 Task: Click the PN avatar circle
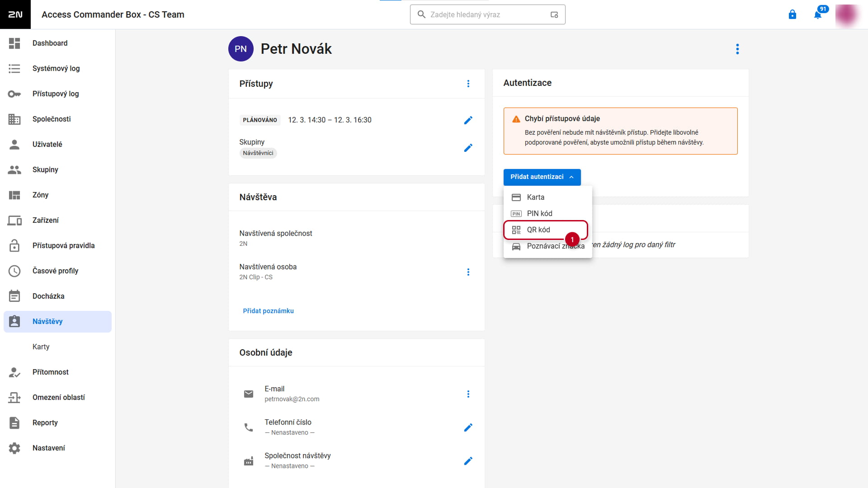241,49
